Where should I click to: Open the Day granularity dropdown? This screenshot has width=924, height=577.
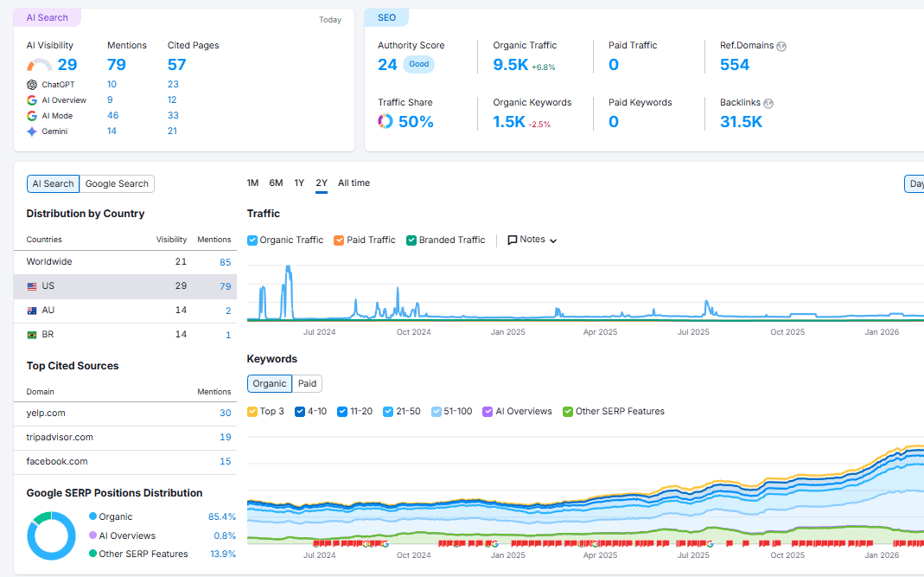tap(915, 183)
